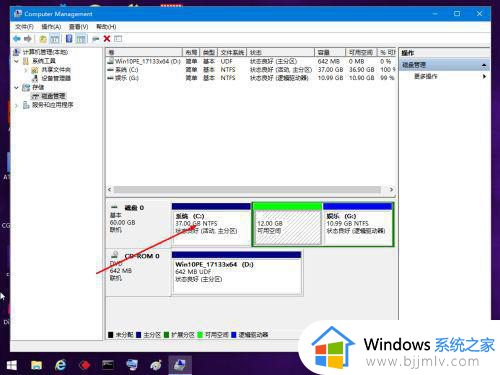The image size is (500, 375).
Task: Open the 文件(F) menu
Action: point(24,27)
